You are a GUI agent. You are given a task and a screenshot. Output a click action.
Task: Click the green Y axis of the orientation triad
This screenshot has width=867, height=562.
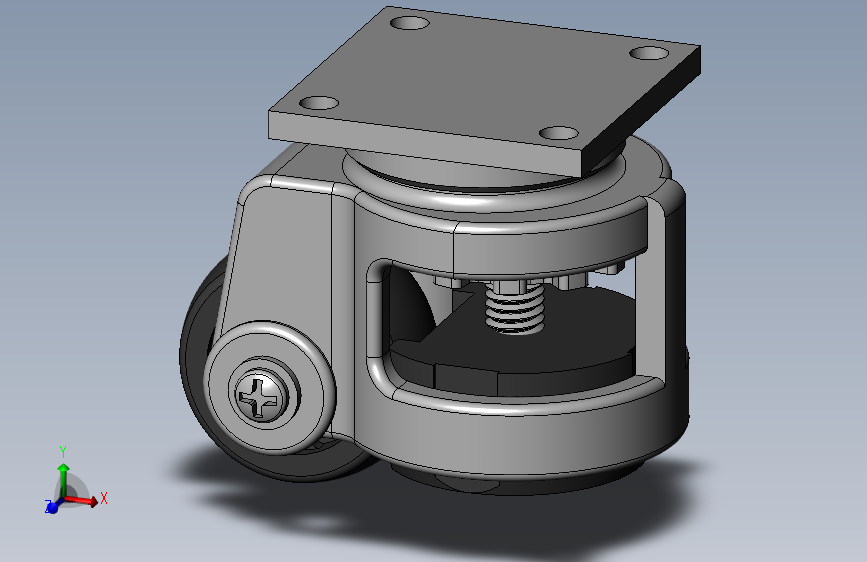point(64,481)
